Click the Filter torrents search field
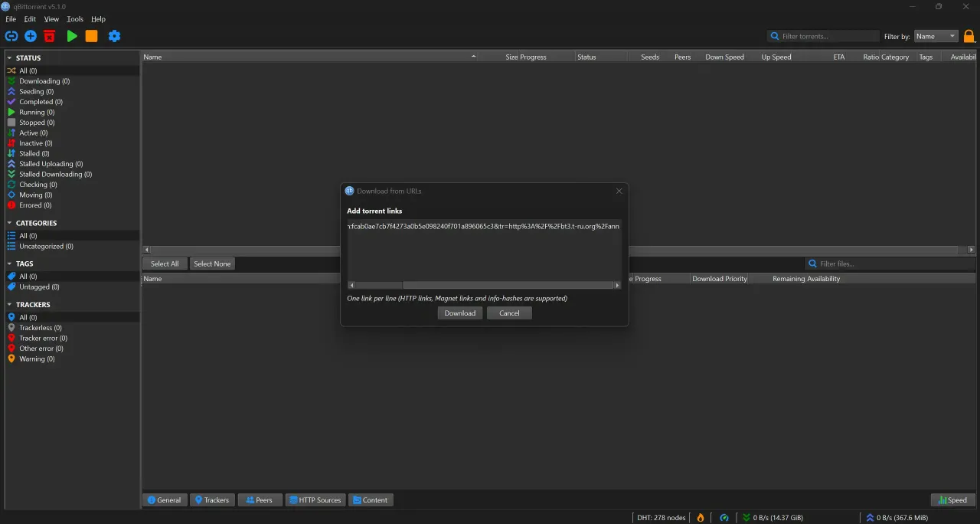The height and width of the screenshot is (524, 980). pyautogui.click(x=824, y=36)
